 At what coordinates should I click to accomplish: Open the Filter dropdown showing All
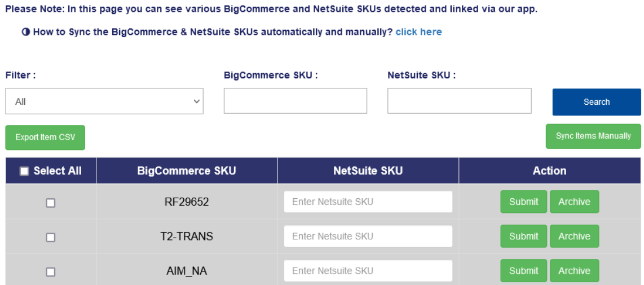coord(104,101)
